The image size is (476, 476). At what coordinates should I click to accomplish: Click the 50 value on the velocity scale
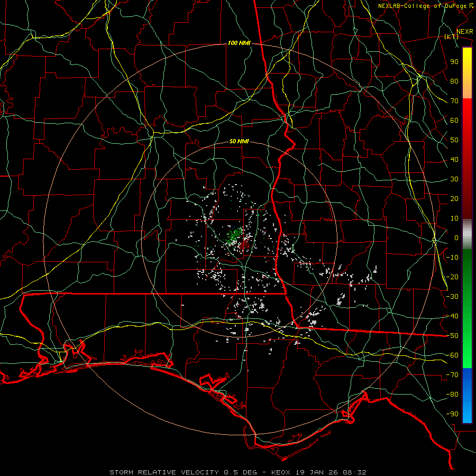point(454,140)
